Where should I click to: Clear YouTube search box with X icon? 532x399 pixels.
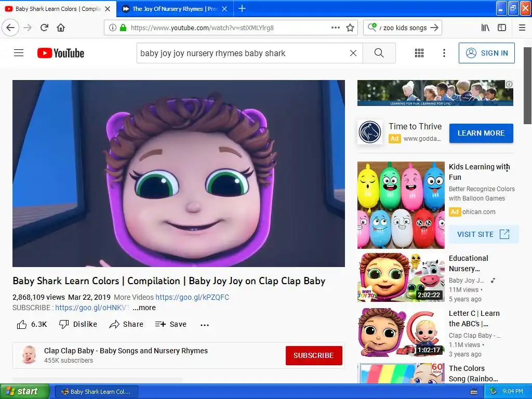click(353, 53)
